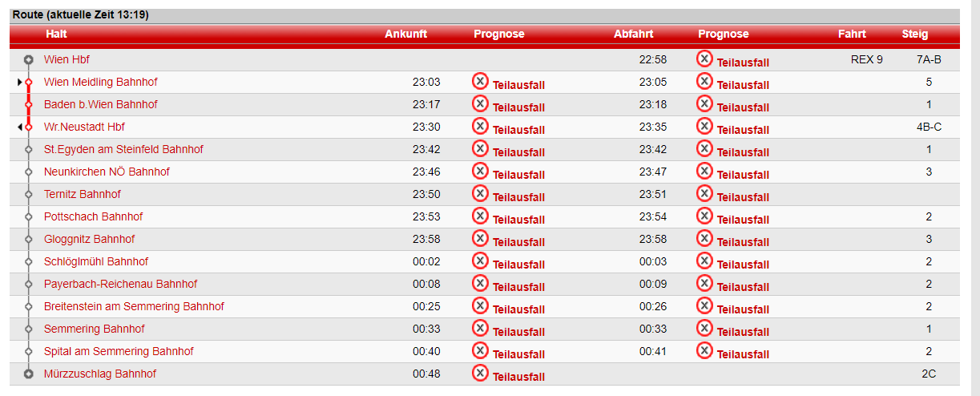Screen dimensions: 980x396
Task: Click the Steig column header
Action: point(914,34)
